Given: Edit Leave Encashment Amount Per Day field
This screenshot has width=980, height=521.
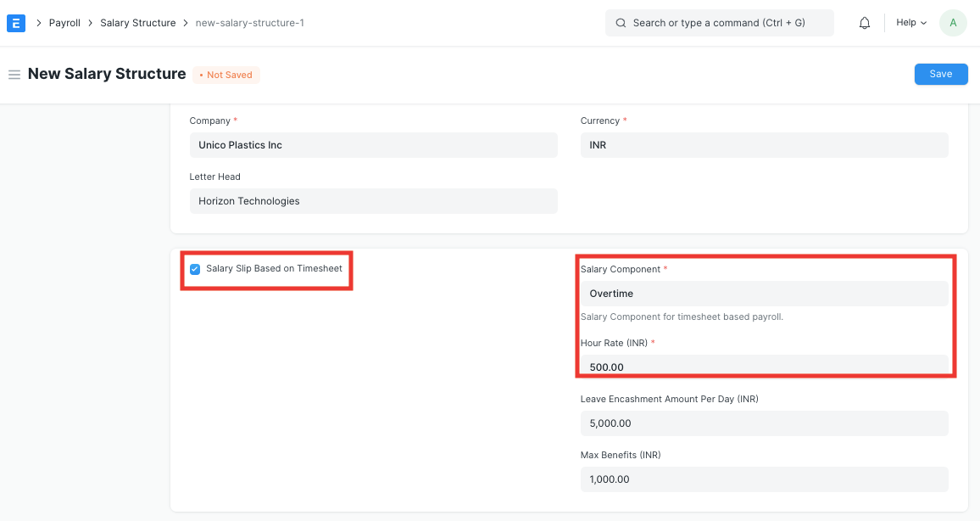Looking at the screenshot, I should (x=764, y=423).
